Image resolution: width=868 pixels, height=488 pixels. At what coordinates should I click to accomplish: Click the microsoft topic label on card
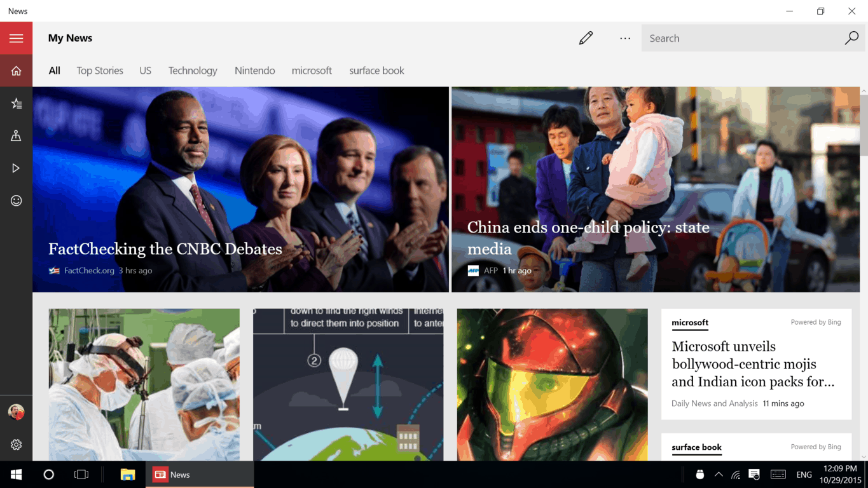[690, 323]
